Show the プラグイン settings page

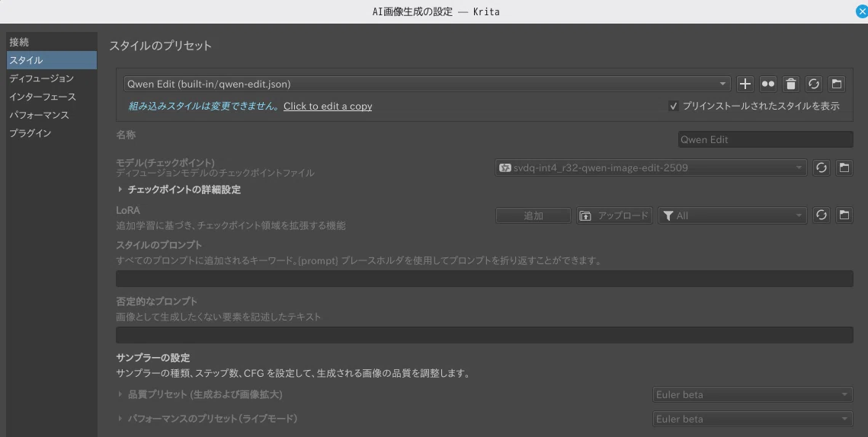point(52,133)
